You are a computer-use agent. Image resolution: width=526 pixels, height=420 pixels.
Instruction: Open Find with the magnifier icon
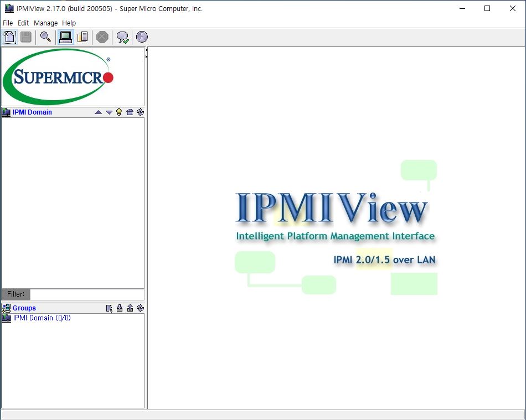click(x=45, y=37)
